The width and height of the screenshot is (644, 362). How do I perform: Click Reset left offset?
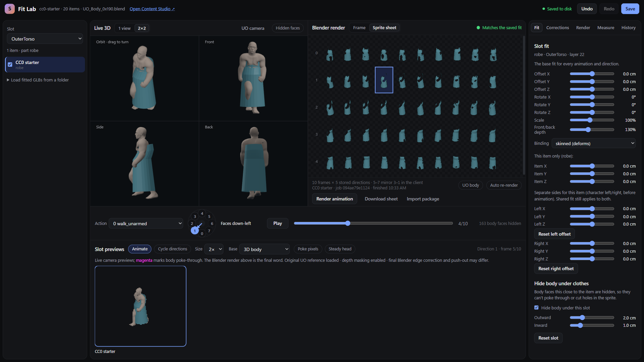pyautogui.click(x=554, y=234)
